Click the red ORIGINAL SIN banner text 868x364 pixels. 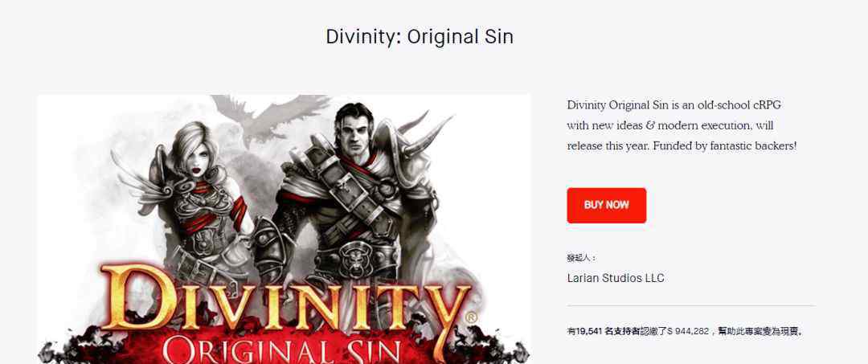click(x=282, y=350)
